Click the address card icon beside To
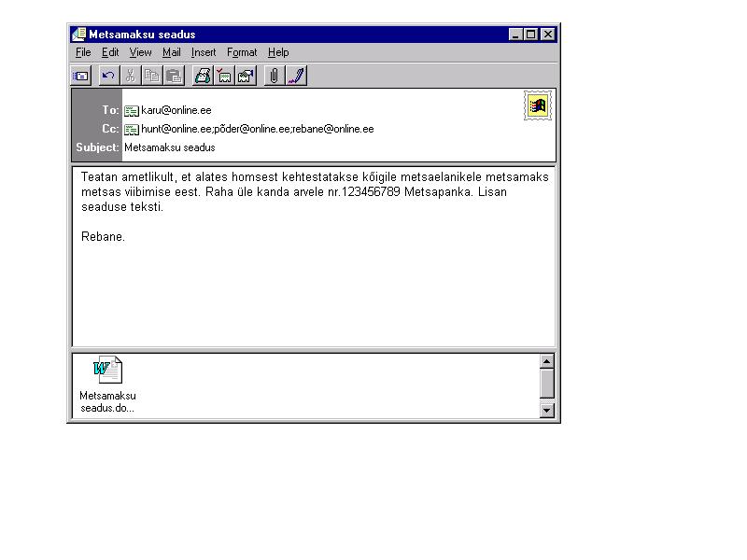 tap(132, 111)
